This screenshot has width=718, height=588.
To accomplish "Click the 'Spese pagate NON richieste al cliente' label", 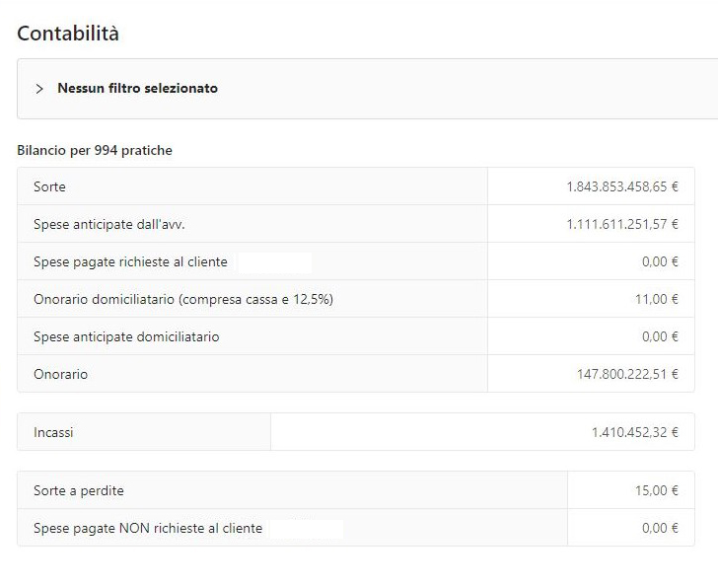I will pos(148,528).
